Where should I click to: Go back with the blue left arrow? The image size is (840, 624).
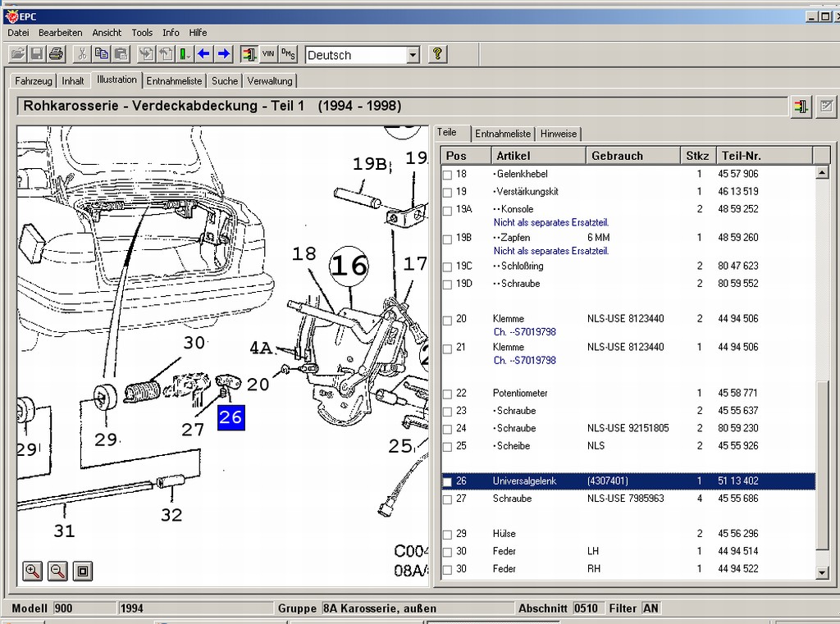[x=203, y=54]
